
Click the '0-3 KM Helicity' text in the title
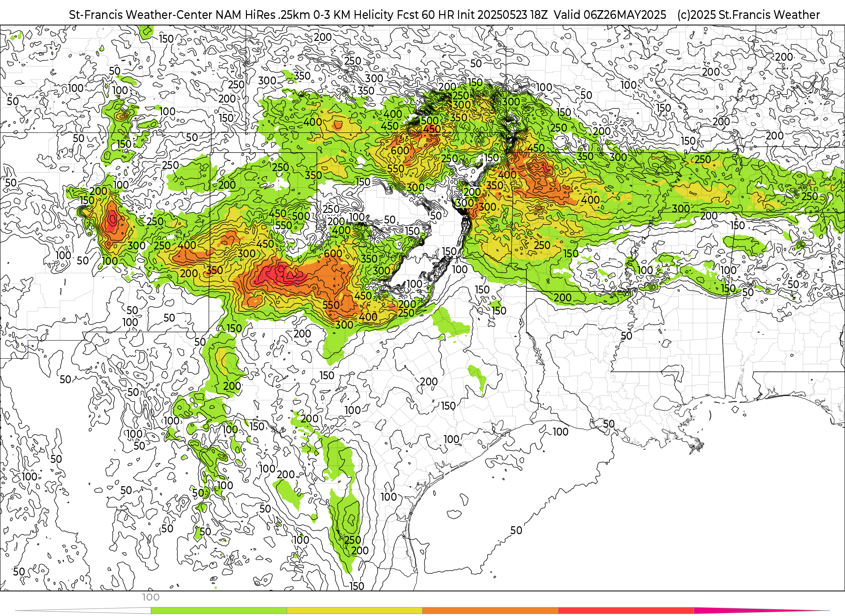coord(353,15)
